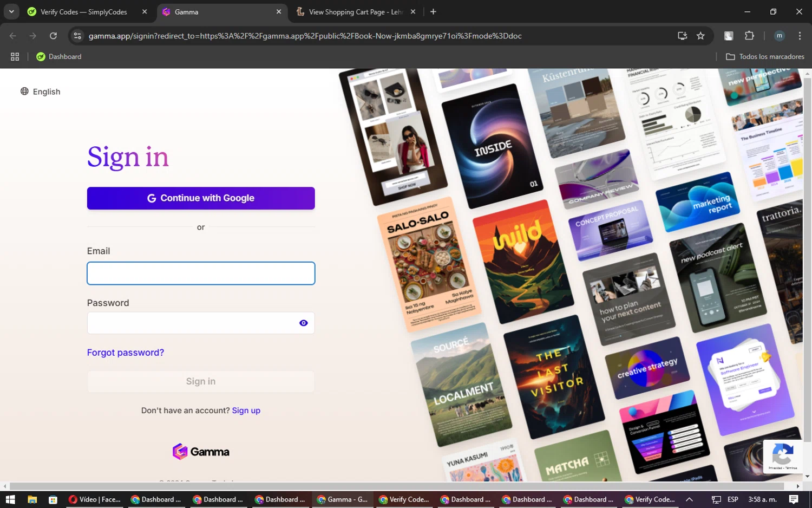Focus the Email input field
The image size is (812, 508).
click(x=201, y=273)
